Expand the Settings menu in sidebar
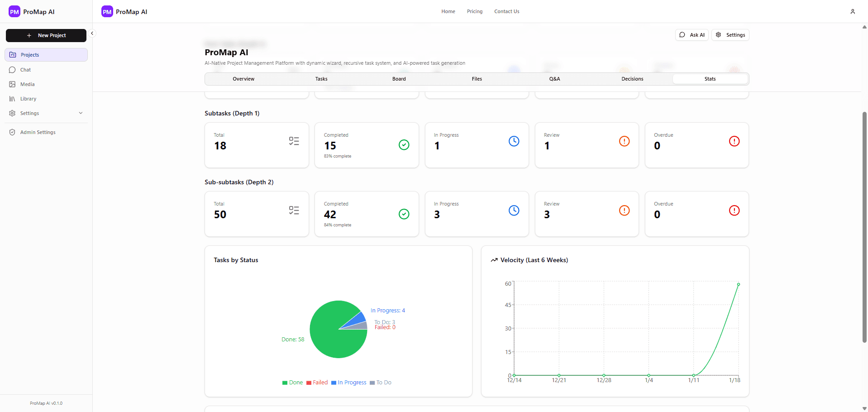The image size is (868, 412). click(x=46, y=113)
